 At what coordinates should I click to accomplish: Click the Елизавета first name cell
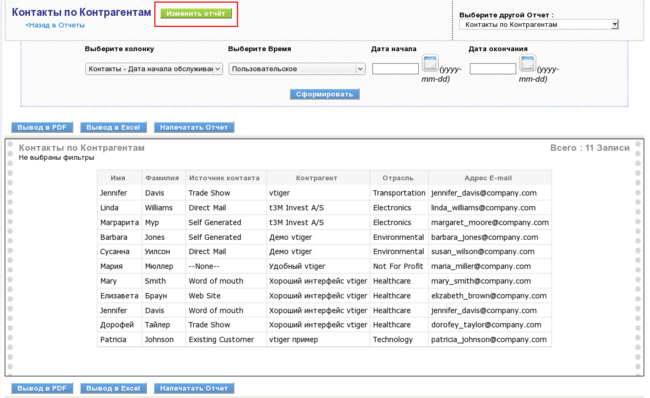(x=119, y=296)
